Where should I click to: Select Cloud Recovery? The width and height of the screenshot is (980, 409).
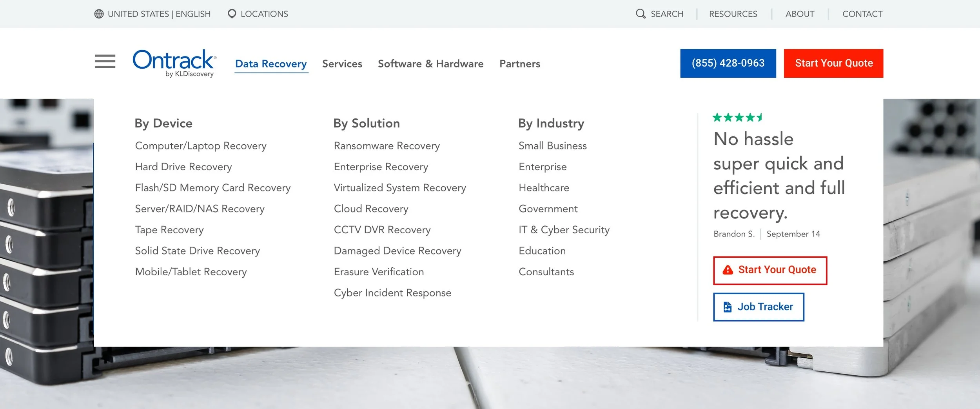point(371,209)
